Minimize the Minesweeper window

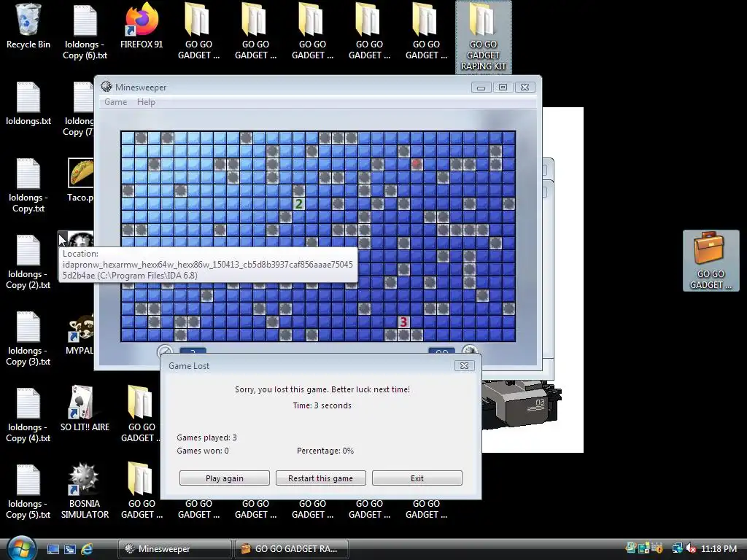coord(481,87)
